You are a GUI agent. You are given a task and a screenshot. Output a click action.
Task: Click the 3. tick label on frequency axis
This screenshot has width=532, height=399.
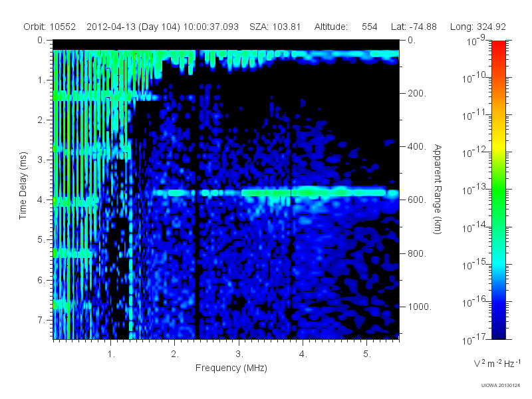(x=239, y=354)
